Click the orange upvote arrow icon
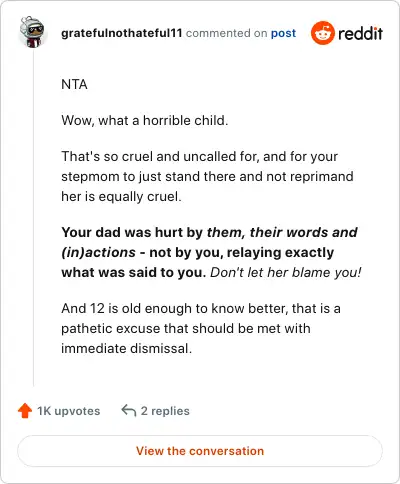Image resolution: width=400 pixels, height=484 pixels. point(25,411)
